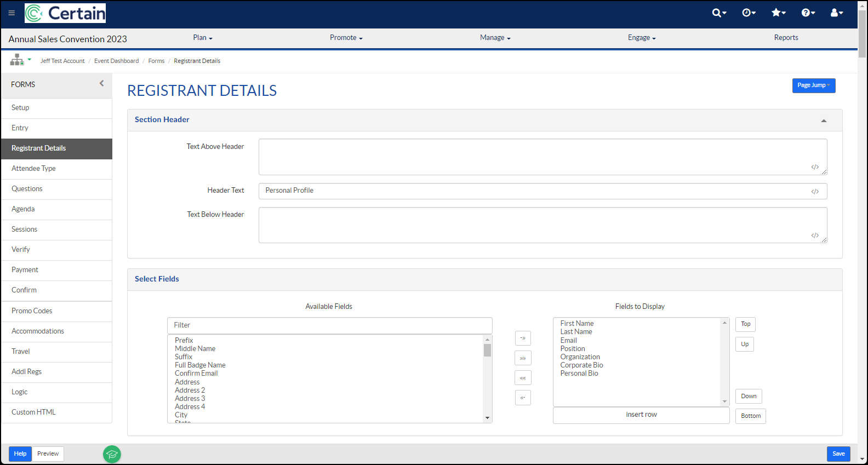Screen dimensions: 868x465
Task: Click the Filter input for Available Fields
Action: click(330, 325)
